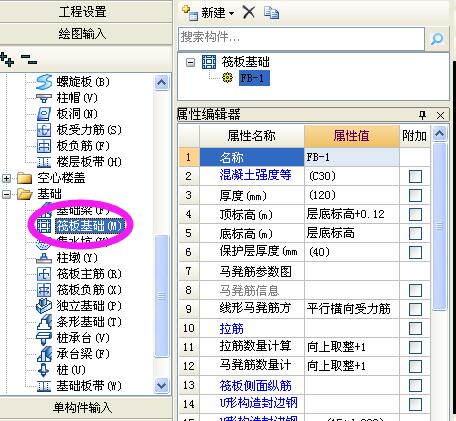Image resolution: width=456 pixels, height=421 pixels.
Task: Click the copy component toolbar icon
Action: point(271,13)
